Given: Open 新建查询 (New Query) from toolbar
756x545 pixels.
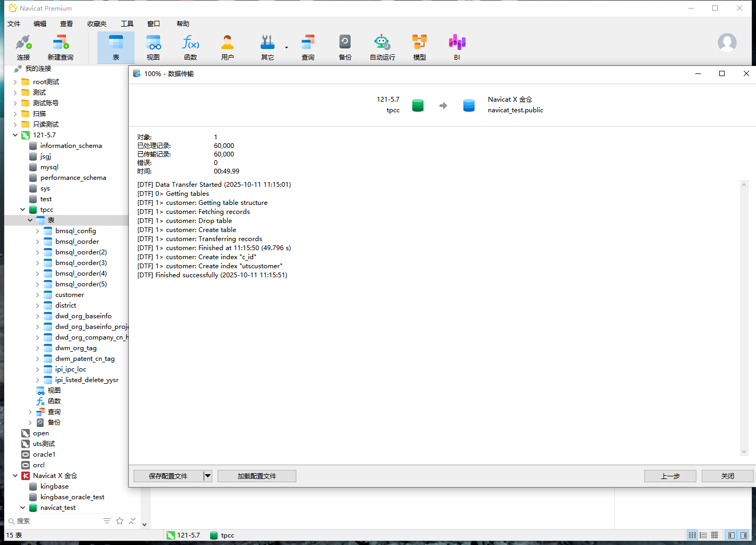Looking at the screenshot, I should (x=61, y=47).
